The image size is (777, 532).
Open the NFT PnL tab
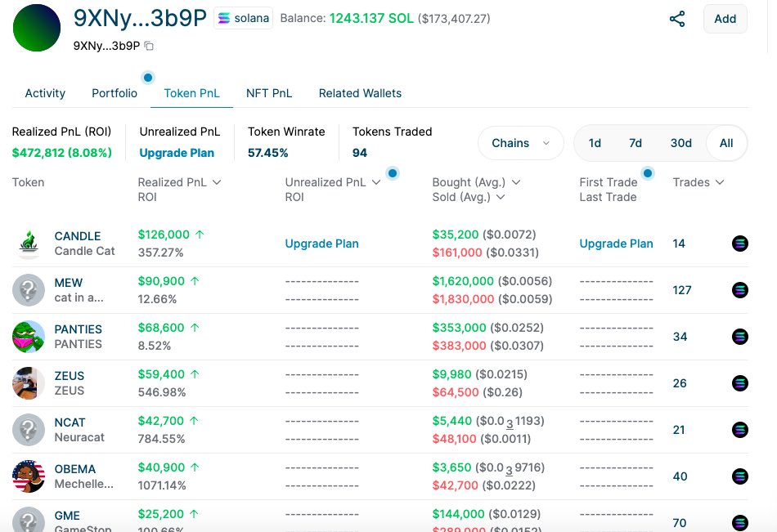pyautogui.click(x=269, y=93)
